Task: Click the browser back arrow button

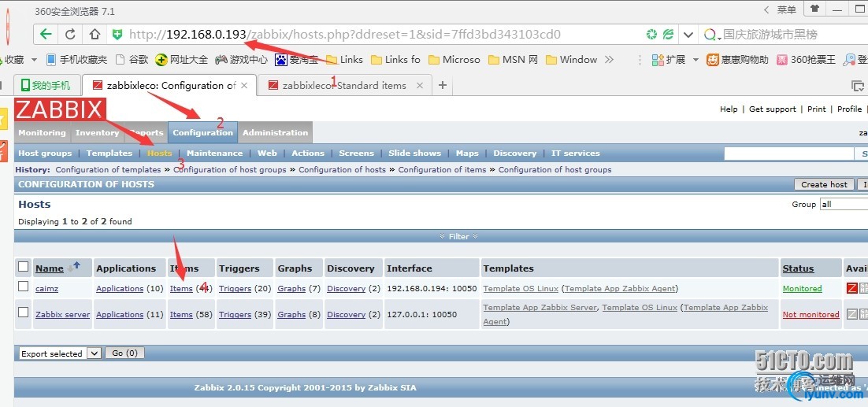Action: [46, 35]
